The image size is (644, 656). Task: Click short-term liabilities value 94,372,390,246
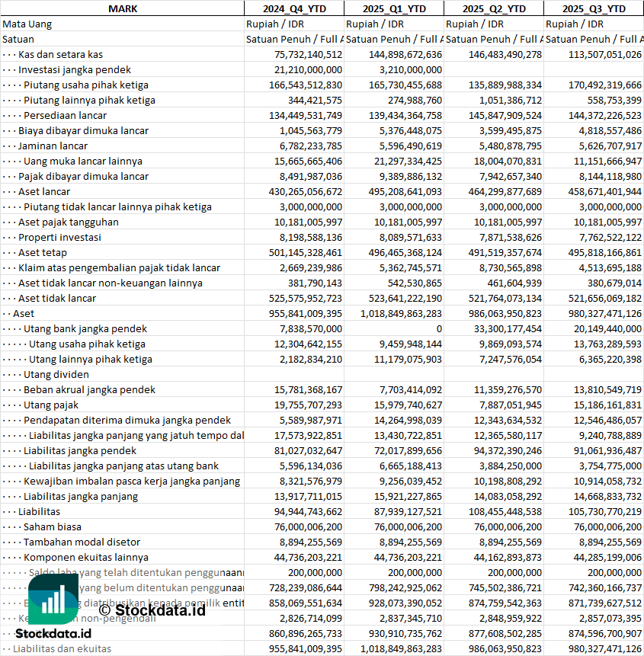coord(508,451)
